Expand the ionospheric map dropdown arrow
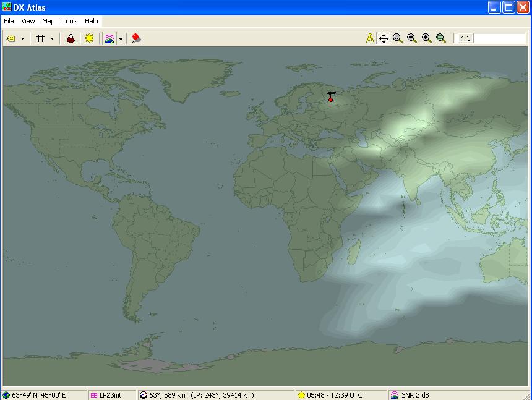 pyautogui.click(x=121, y=38)
